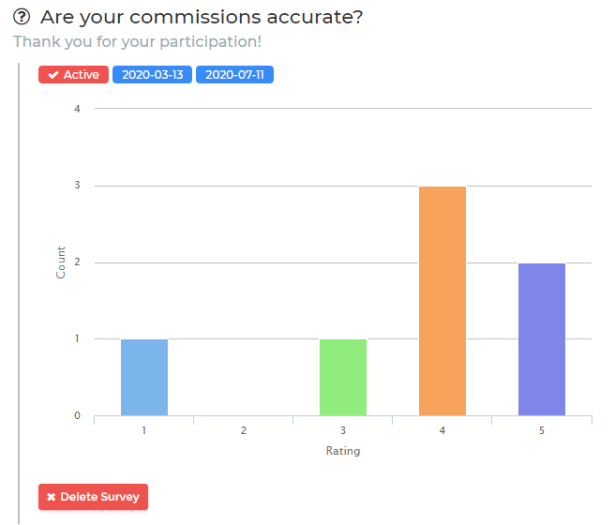Image resolution: width=615 pixels, height=525 pixels.
Task: Click the green bar for rating 3
Action: tap(343, 378)
